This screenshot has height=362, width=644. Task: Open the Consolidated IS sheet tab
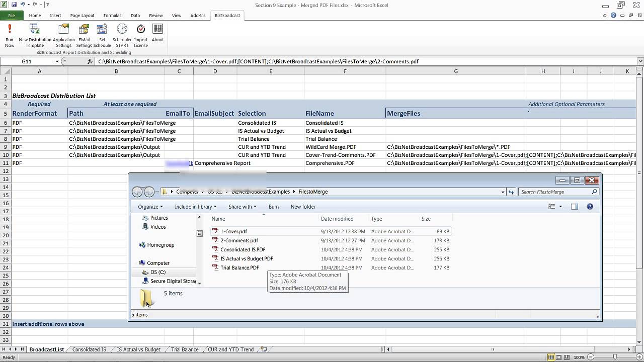coord(89,349)
